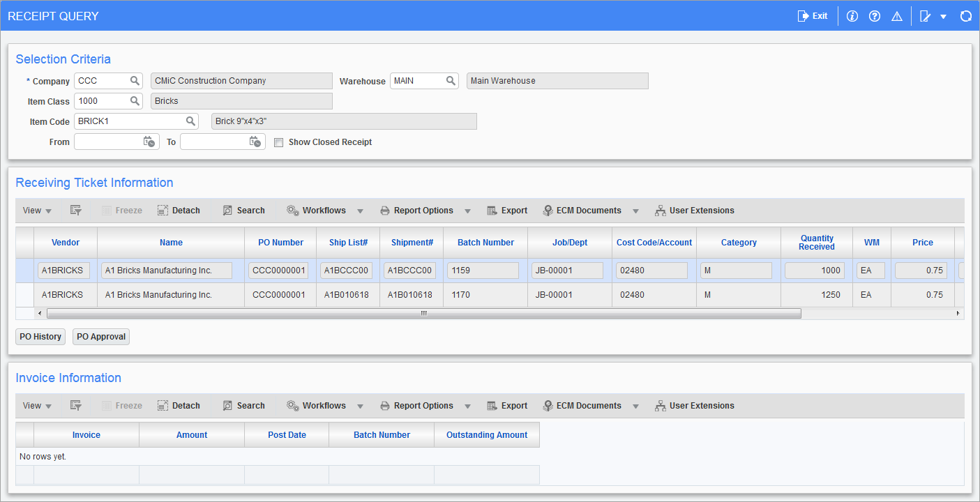Click the PO Approval button

[101, 337]
